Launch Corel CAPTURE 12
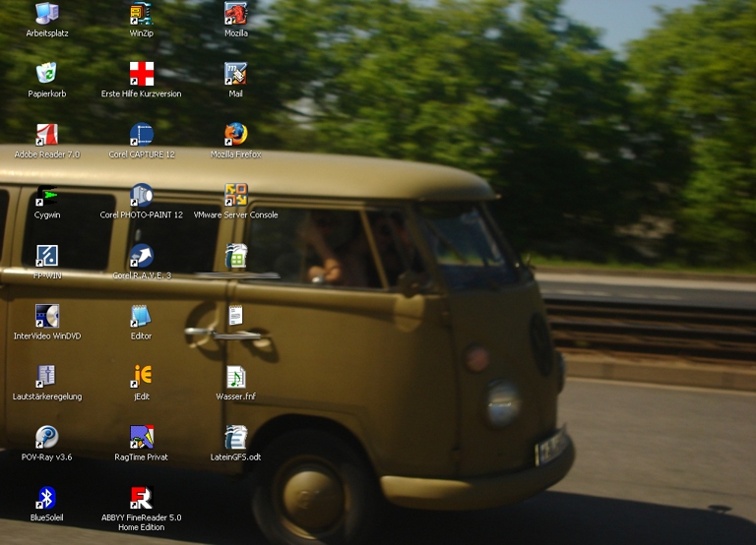The width and height of the screenshot is (756, 545). [142, 135]
